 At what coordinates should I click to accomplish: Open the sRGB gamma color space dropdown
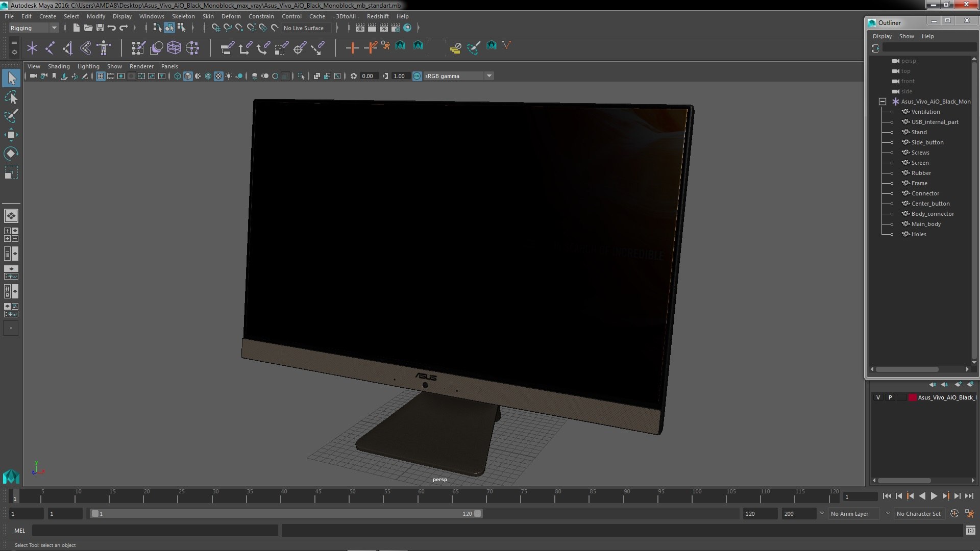489,76
